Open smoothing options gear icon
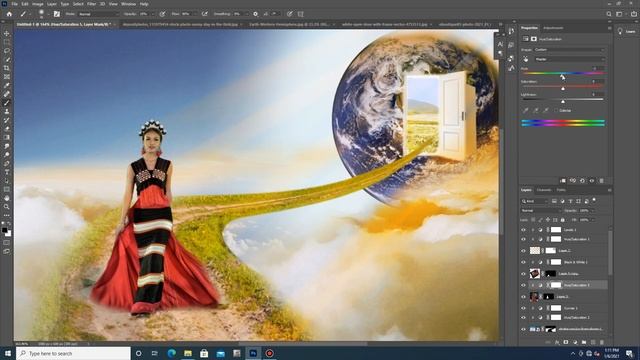Viewport: 640px width, 360px height. (x=256, y=14)
